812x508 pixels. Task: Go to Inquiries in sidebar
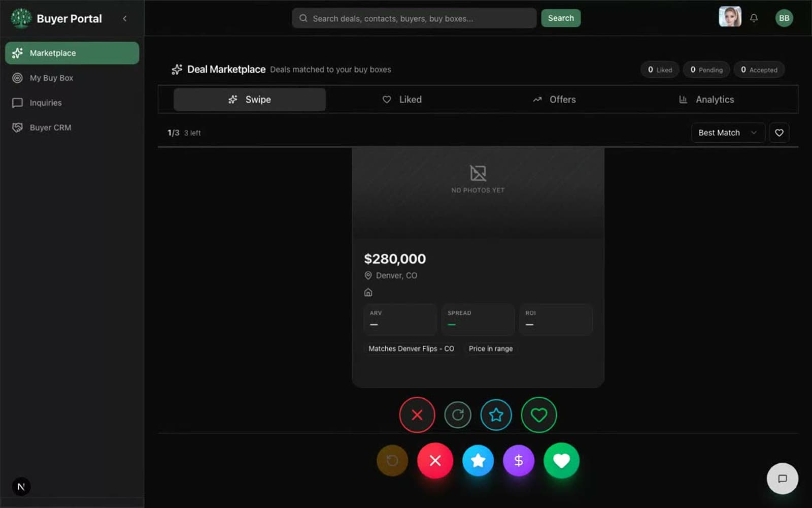pyautogui.click(x=72, y=103)
